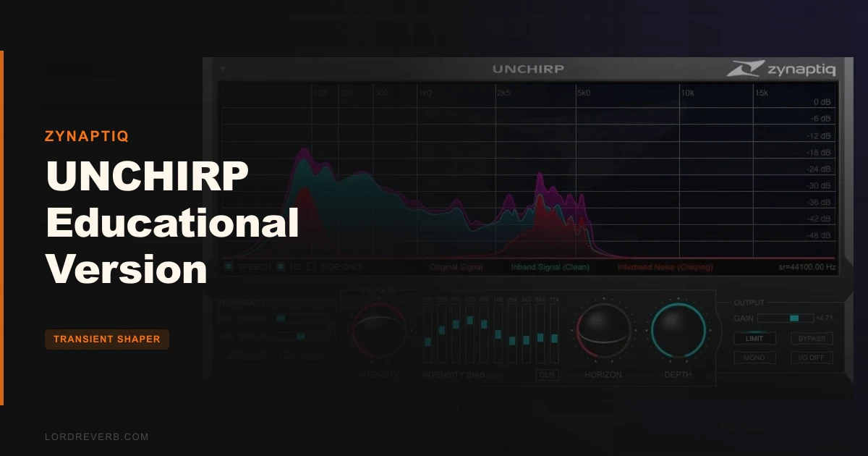
Task: Click the UNCHIRP title in the plugin header
Action: click(528, 69)
